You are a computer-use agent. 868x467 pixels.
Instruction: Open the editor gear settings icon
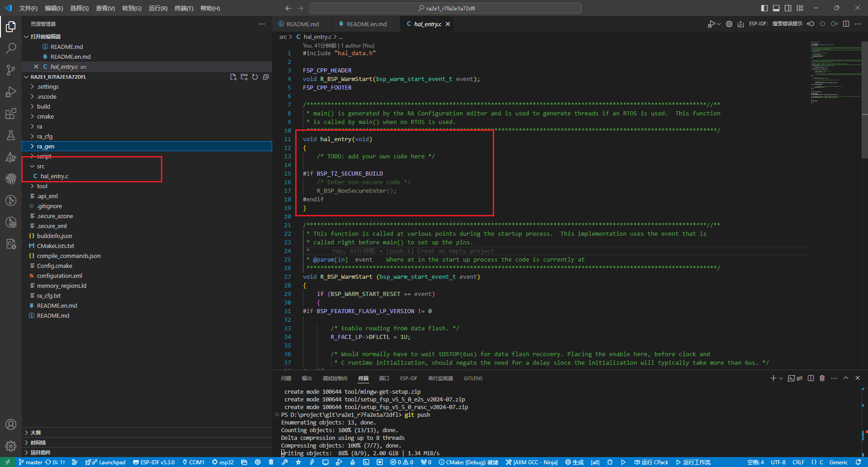(729, 24)
